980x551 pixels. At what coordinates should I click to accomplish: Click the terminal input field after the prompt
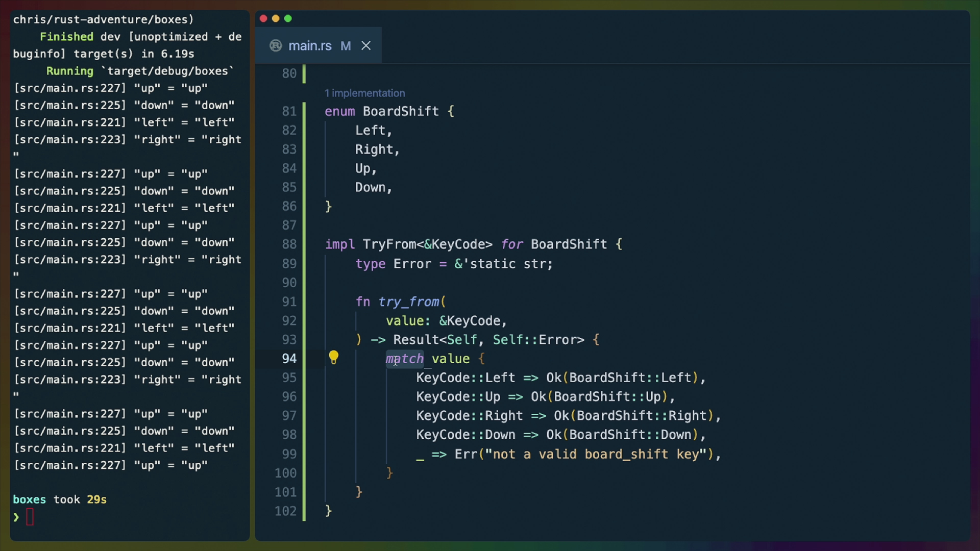[41, 517]
